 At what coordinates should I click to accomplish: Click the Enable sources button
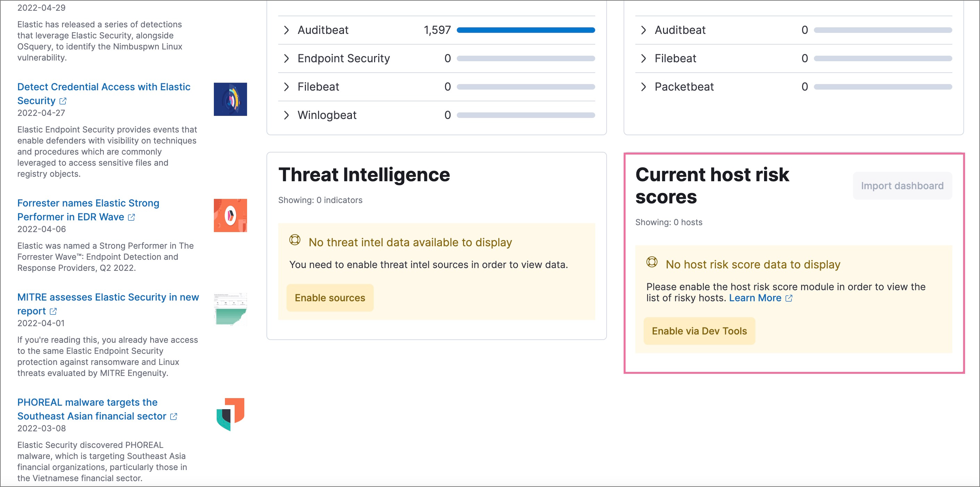330,298
